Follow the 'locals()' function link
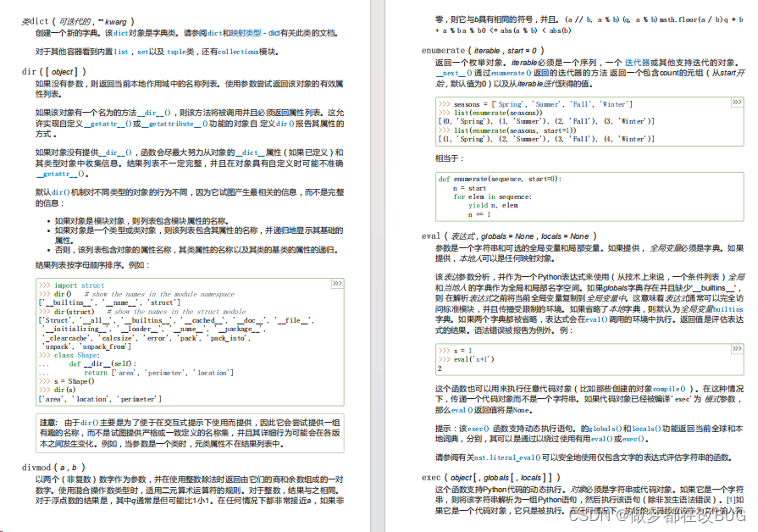The width and height of the screenshot is (758, 532). pos(647,429)
